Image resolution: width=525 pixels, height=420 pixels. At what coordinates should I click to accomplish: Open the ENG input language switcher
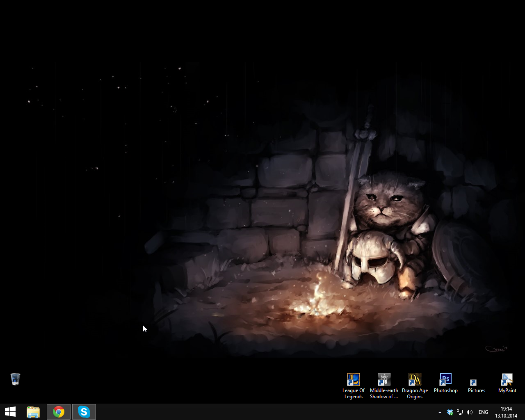coord(483,412)
